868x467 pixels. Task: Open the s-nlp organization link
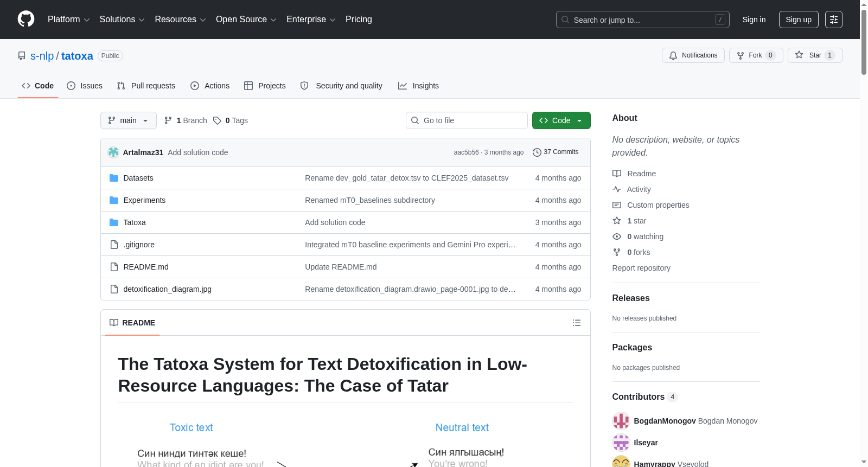click(x=42, y=56)
